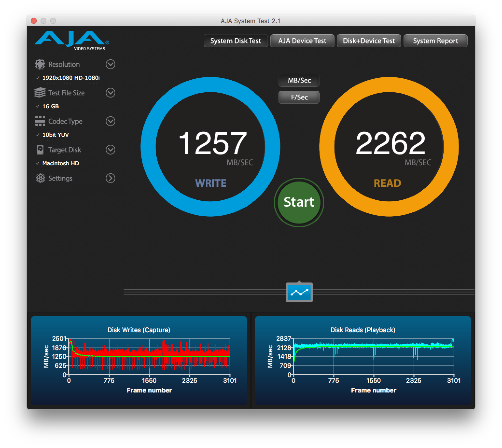Open the System Report
The width and height of the screenshot is (502, 448).
435,41
